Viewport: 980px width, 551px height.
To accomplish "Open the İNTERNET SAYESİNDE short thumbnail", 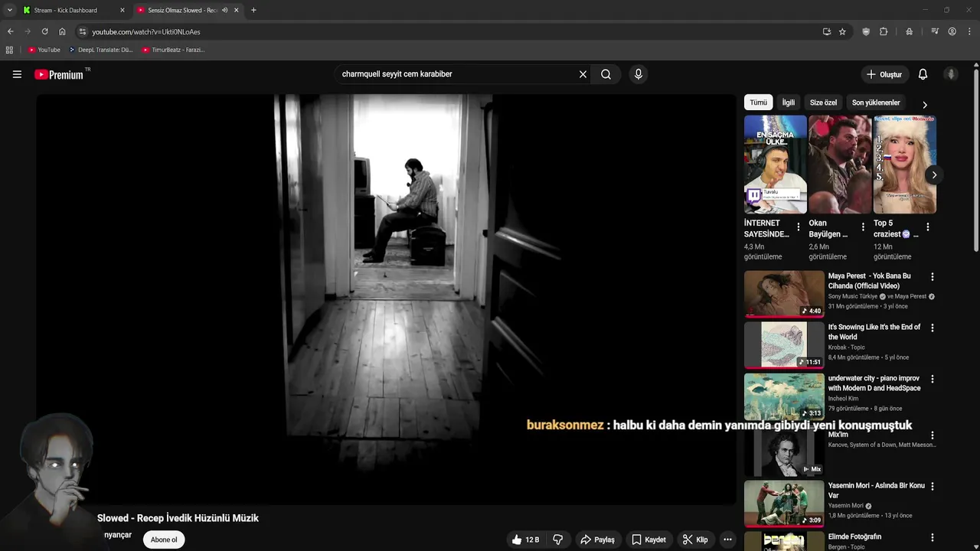I will pos(775,165).
